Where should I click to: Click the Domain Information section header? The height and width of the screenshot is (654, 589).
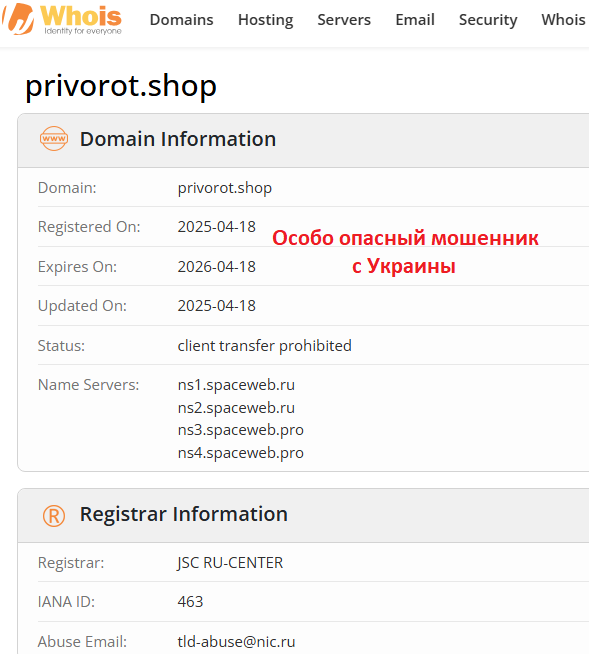tap(178, 139)
